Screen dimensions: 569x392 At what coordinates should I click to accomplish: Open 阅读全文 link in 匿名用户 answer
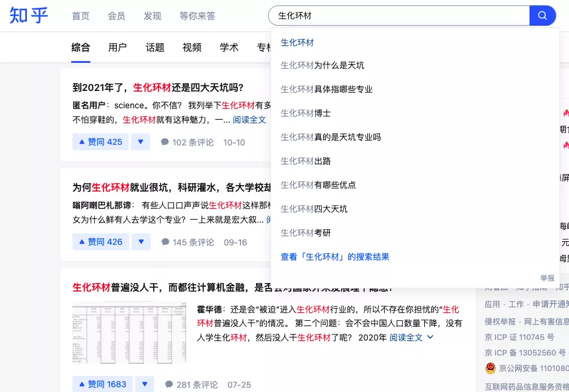[249, 120]
